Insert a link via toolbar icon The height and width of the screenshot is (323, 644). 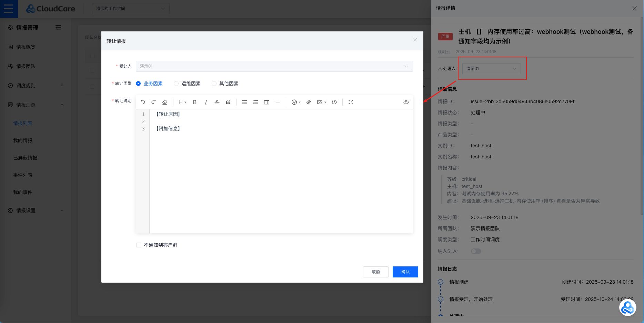(x=309, y=102)
